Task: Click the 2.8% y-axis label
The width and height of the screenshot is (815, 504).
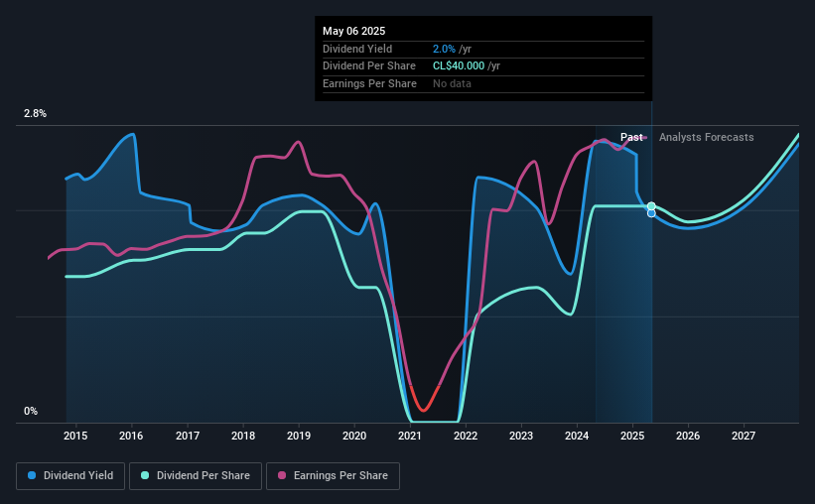Action: click(35, 114)
